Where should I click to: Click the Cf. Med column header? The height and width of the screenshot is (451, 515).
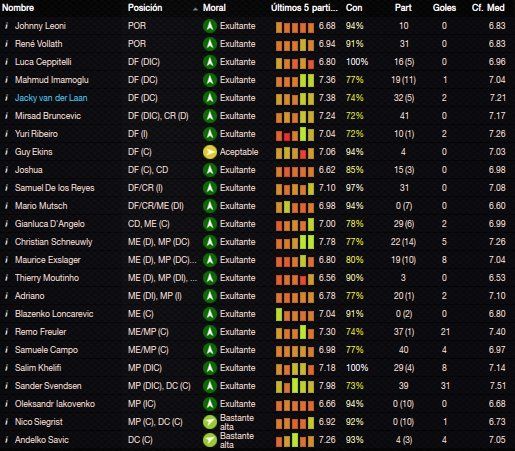click(x=488, y=8)
